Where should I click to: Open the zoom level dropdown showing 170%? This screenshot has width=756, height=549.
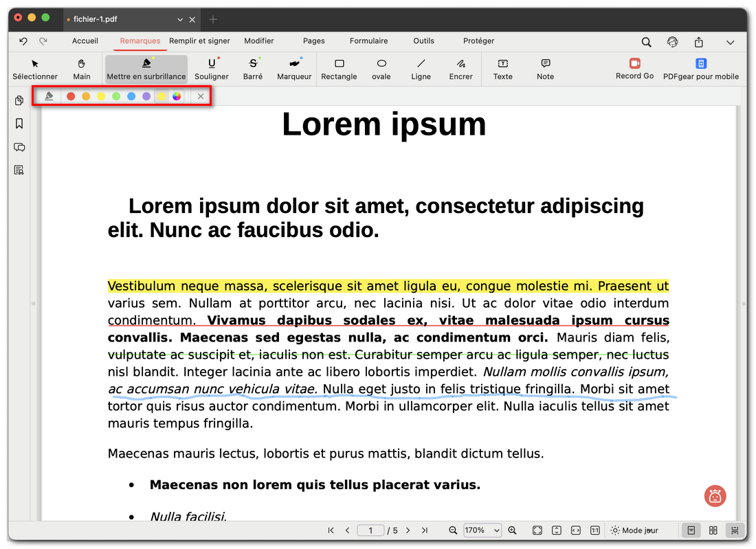click(482, 530)
